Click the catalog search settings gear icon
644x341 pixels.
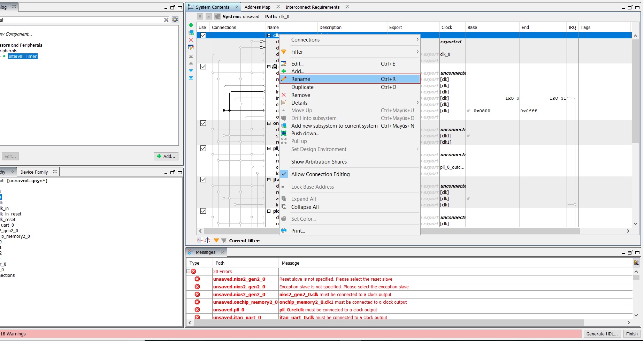(175, 20)
